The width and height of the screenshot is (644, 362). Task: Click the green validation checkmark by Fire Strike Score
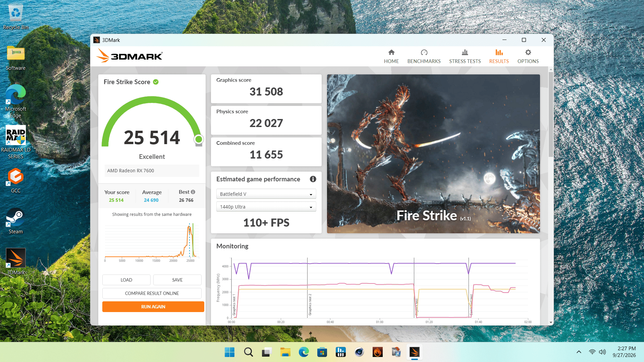(x=156, y=82)
